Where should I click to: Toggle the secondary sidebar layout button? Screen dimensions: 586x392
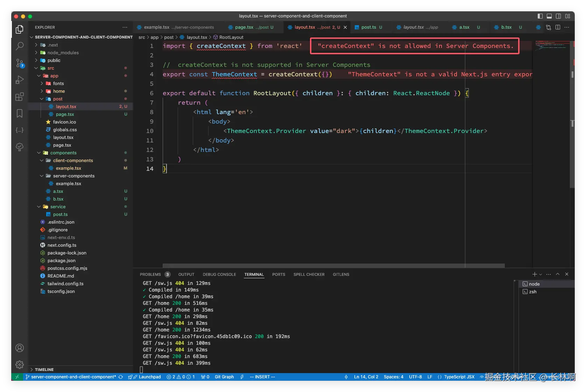click(558, 16)
